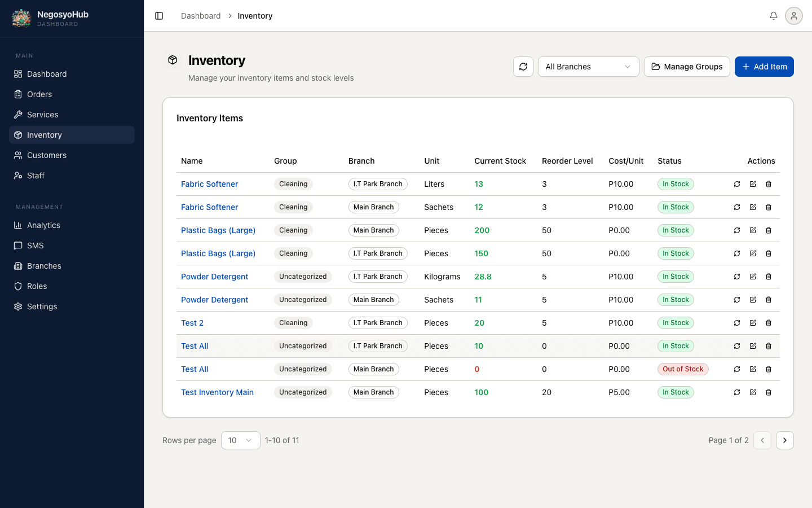Adjust stock for Powder Detergent Kilograms row
Image resolution: width=812 pixels, height=508 pixels.
click(x=737, y=277)
